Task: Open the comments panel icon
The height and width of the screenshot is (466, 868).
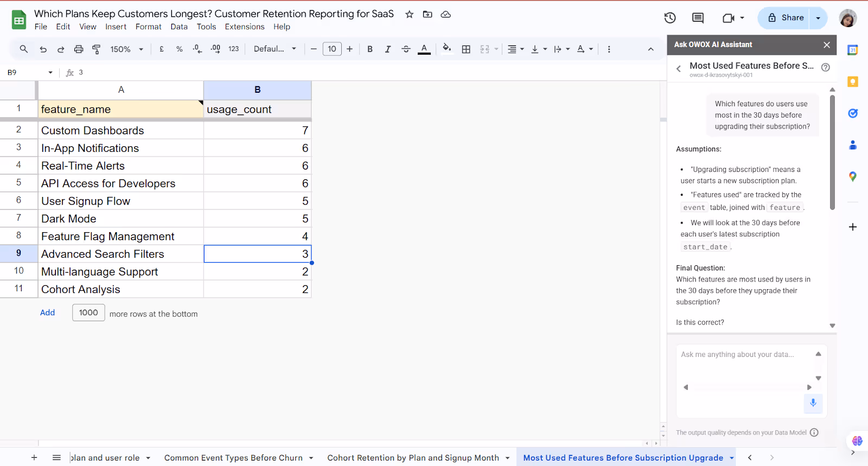Action: tap(698, 18)
